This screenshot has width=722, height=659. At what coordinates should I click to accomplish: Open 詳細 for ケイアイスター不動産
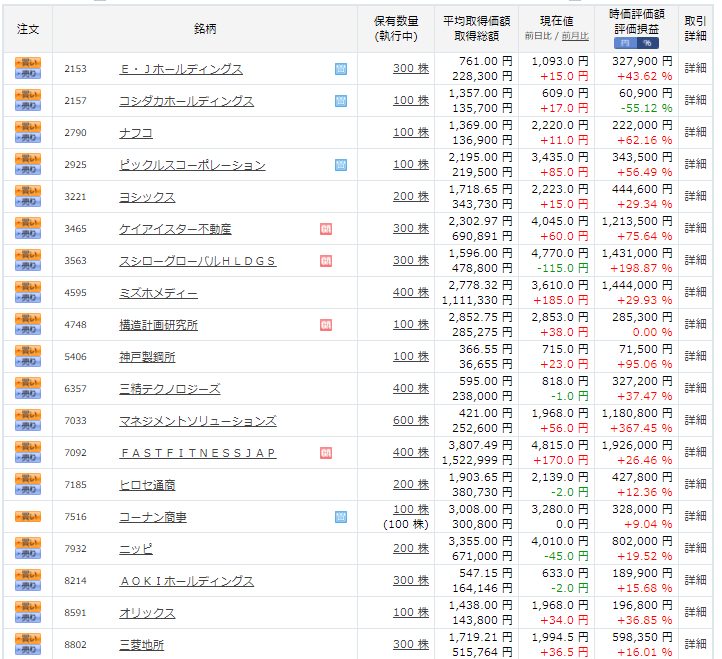click(x=695, y=228)
